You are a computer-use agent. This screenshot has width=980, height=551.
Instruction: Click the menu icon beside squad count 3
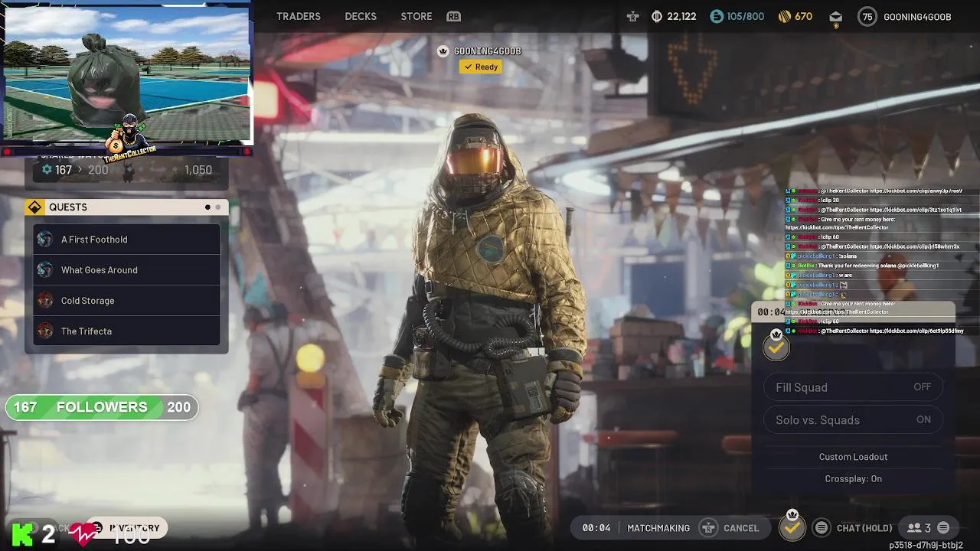[943, 528]
